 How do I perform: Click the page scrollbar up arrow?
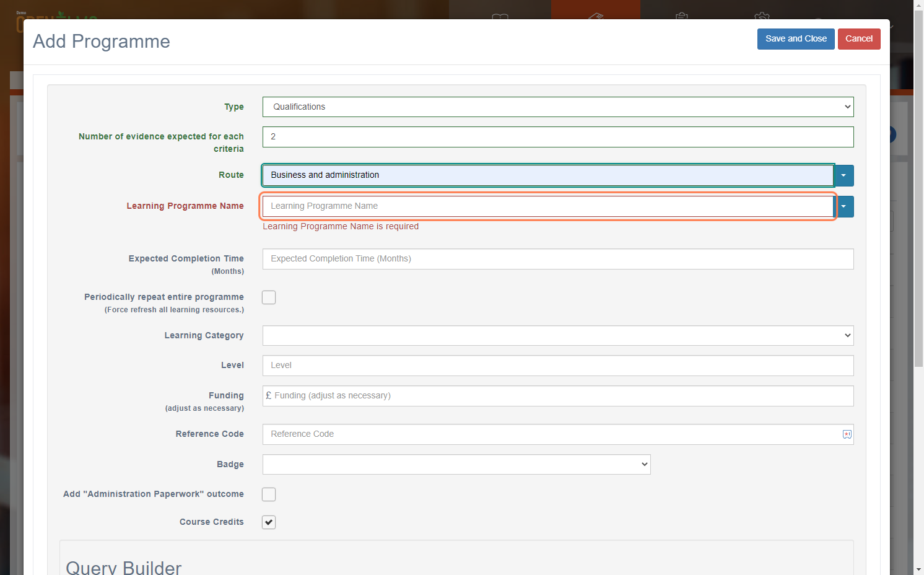(918, 5)
